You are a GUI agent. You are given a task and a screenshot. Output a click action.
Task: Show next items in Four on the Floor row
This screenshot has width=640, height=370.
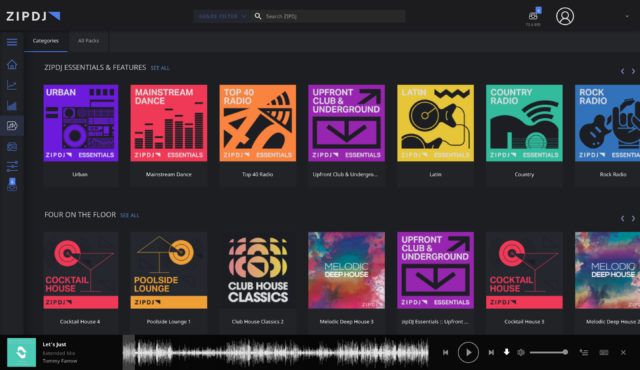[x=633, y=218]
